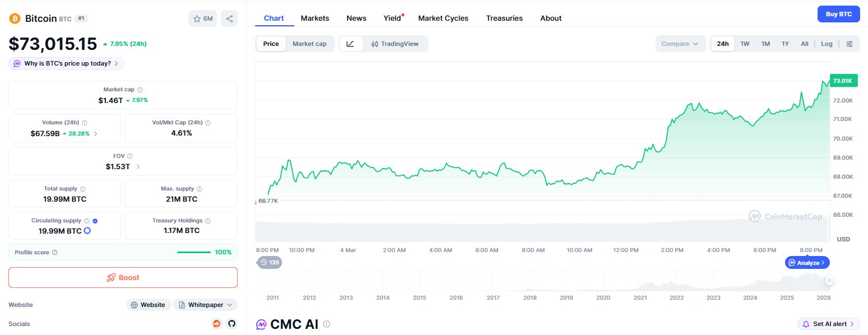Expand FDV details chevron
The image size is (868, 335).
[138, 166]
